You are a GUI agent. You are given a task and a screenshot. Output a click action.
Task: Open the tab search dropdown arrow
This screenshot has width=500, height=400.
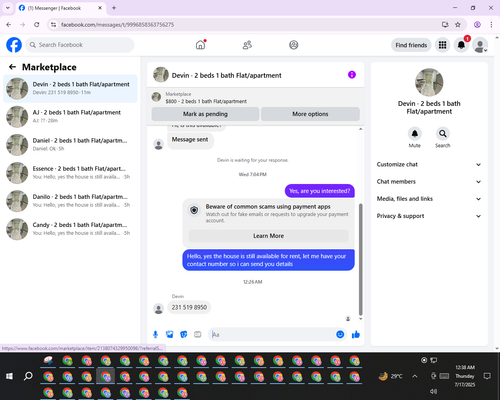[8, 8]
